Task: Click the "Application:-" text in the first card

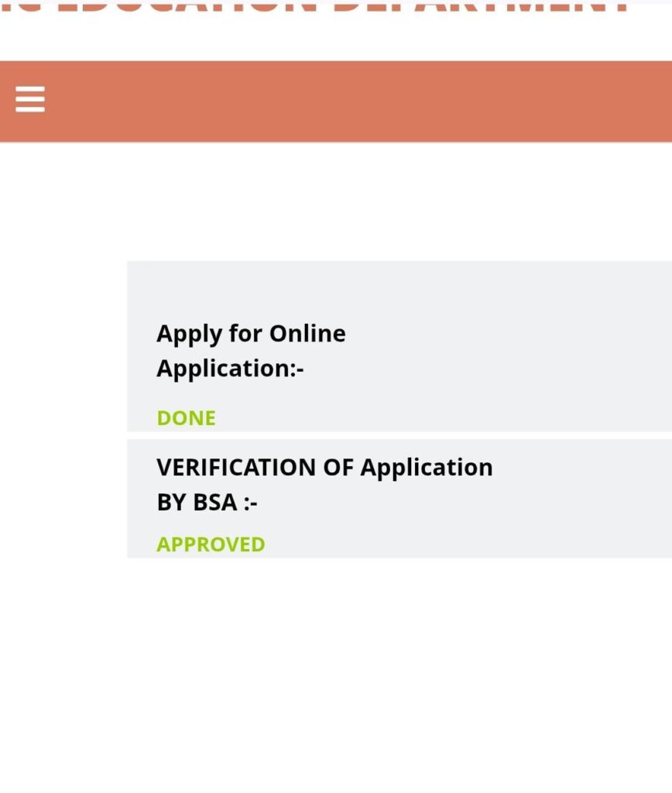Action: point(230,369)
